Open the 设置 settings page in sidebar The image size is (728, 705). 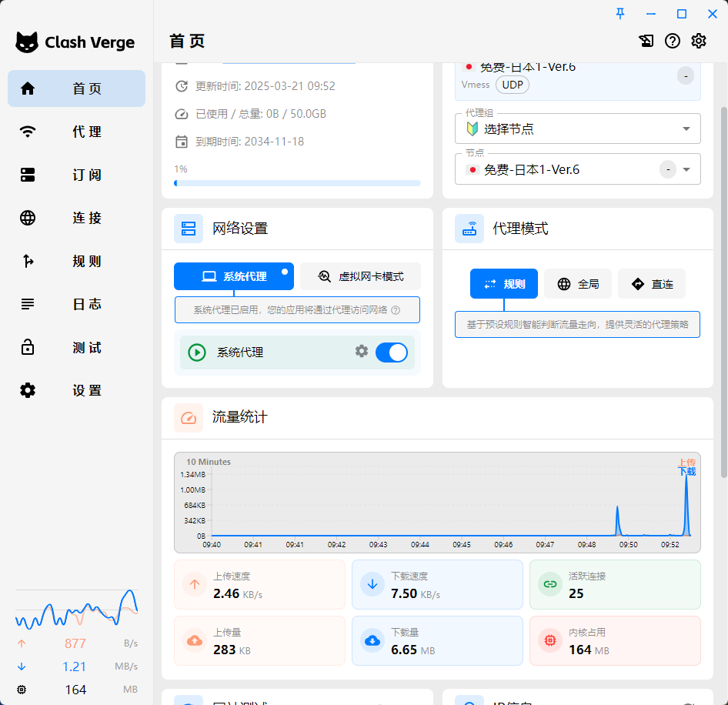click(x=77, y=390)
